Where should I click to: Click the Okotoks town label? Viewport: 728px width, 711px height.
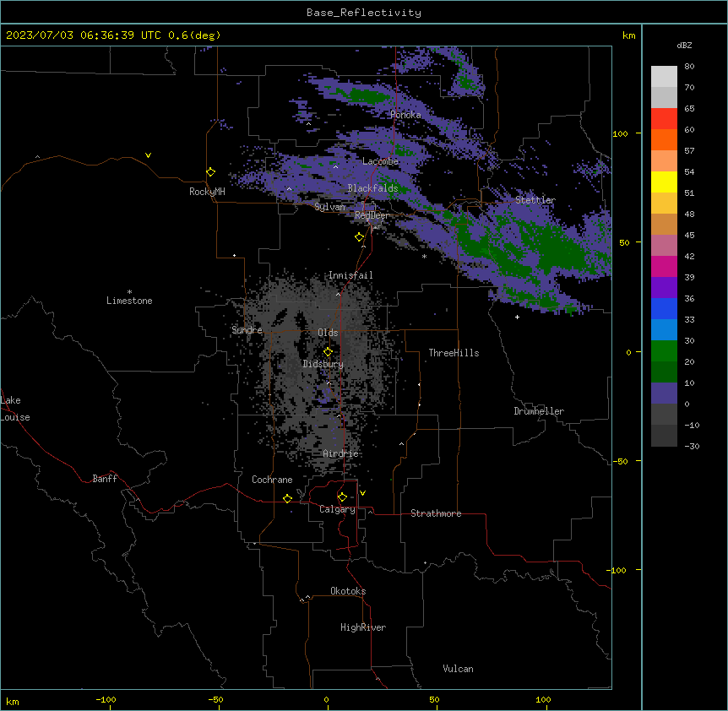tap(348, 591)
